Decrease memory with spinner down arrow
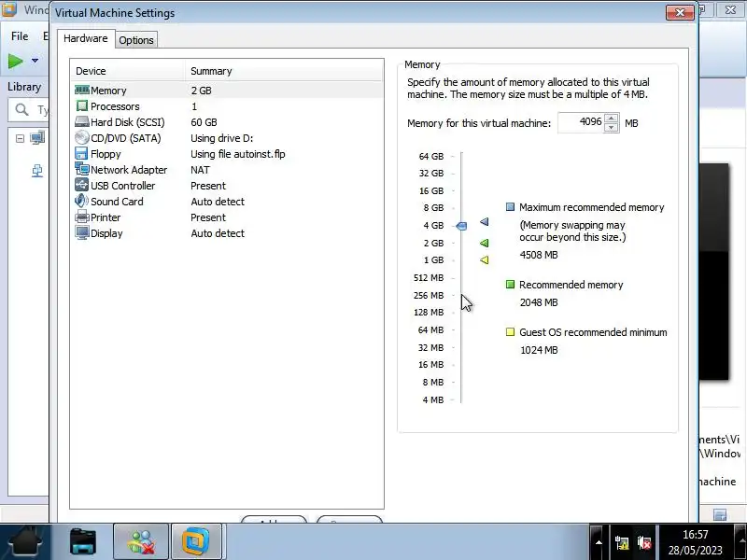Image resolution: width=747 pixels, height=560 pixels. pos(612,128)
